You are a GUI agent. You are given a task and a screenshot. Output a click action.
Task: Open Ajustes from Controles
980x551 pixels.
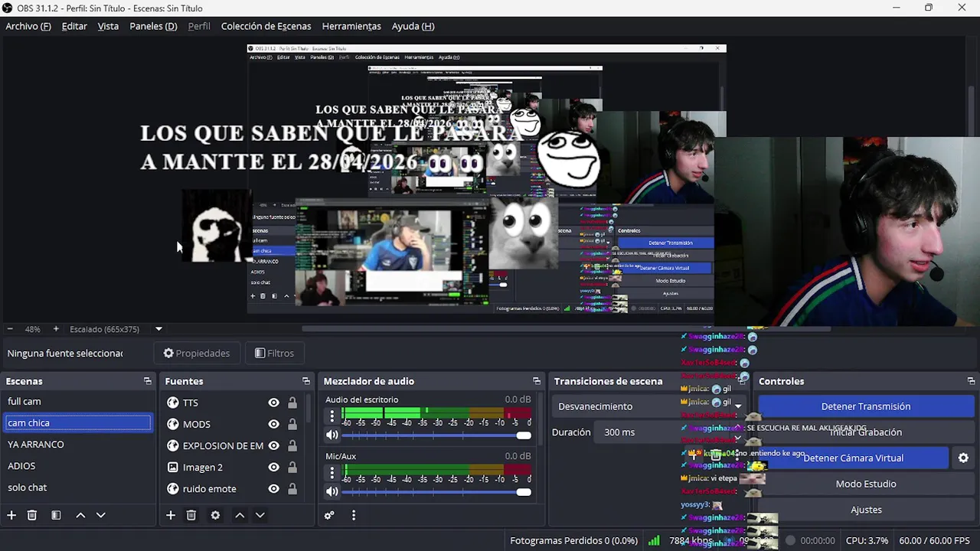tap(865, 510)
